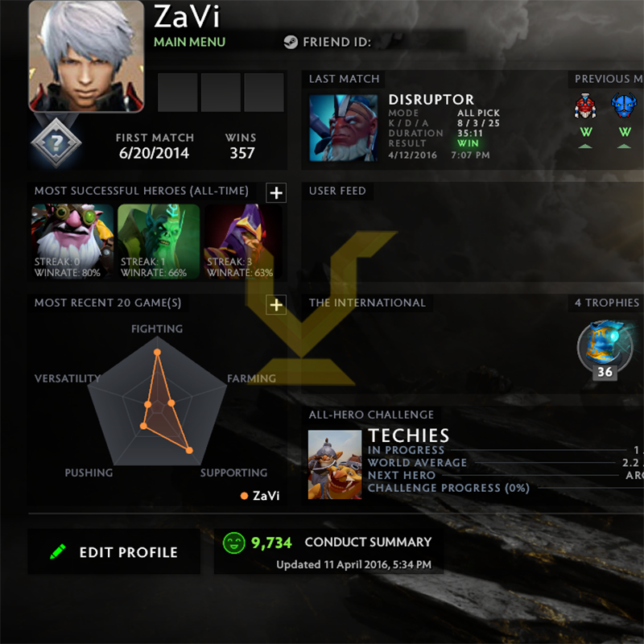Select the Sniper hero card with 80% winrate
Image resolution: width=644 pixels, height=644 pixels.
[x=72, y=242]
